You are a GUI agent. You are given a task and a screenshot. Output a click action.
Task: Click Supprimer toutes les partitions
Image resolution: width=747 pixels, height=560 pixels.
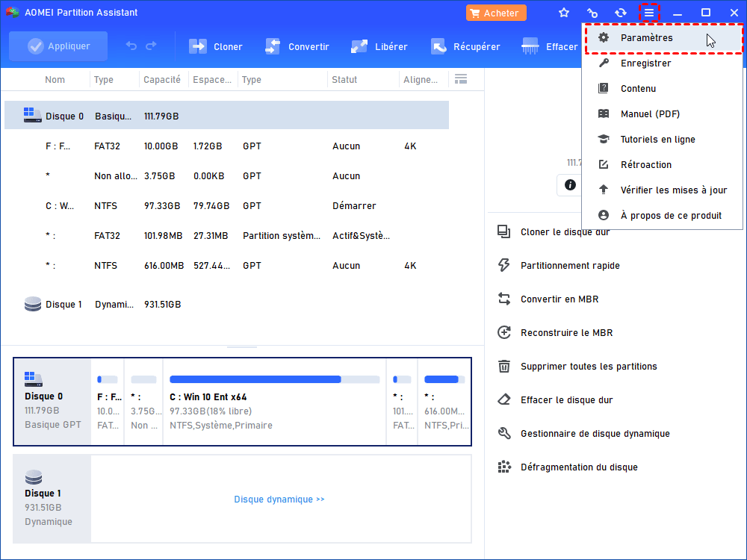(577, 366)
